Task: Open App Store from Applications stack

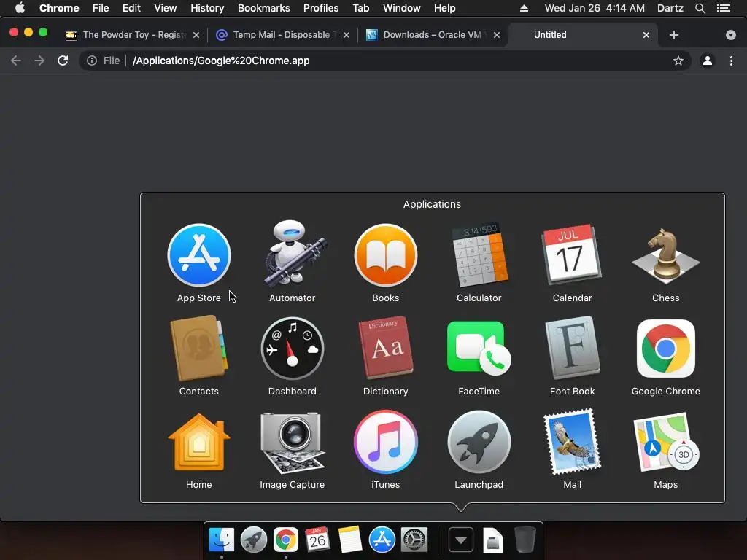Action: point(199,256)
